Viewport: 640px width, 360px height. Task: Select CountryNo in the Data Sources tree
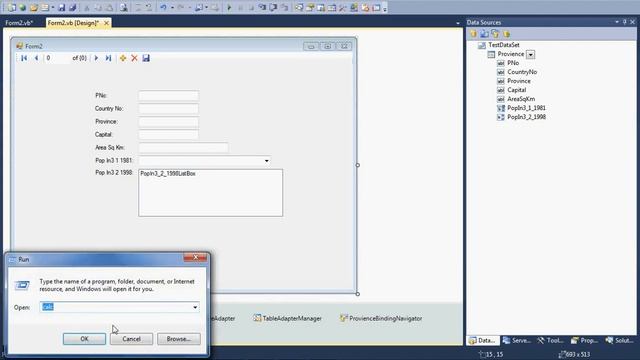click(522, 72)
